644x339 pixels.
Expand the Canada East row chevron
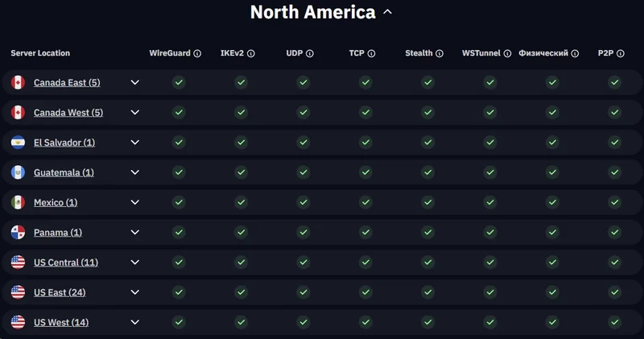[134, 83]
